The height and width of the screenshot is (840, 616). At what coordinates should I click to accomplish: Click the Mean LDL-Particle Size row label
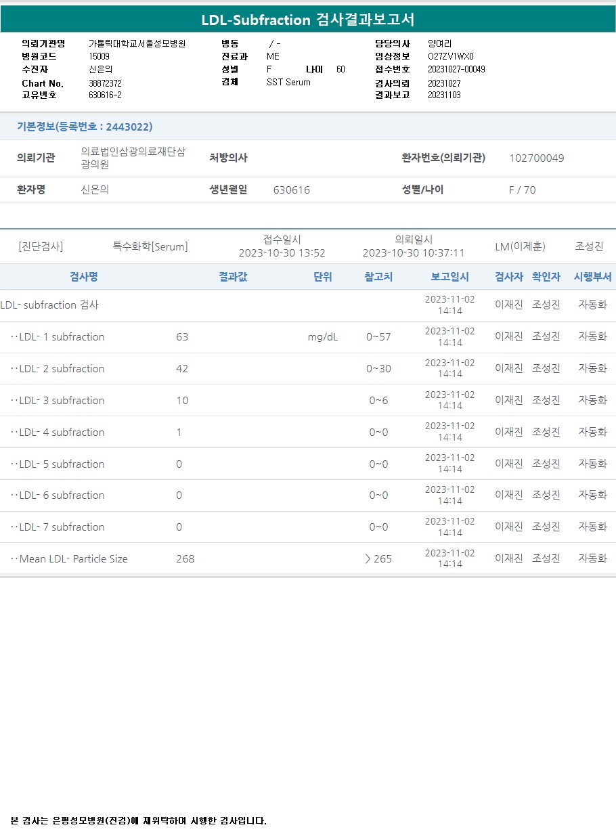(73, 559)
